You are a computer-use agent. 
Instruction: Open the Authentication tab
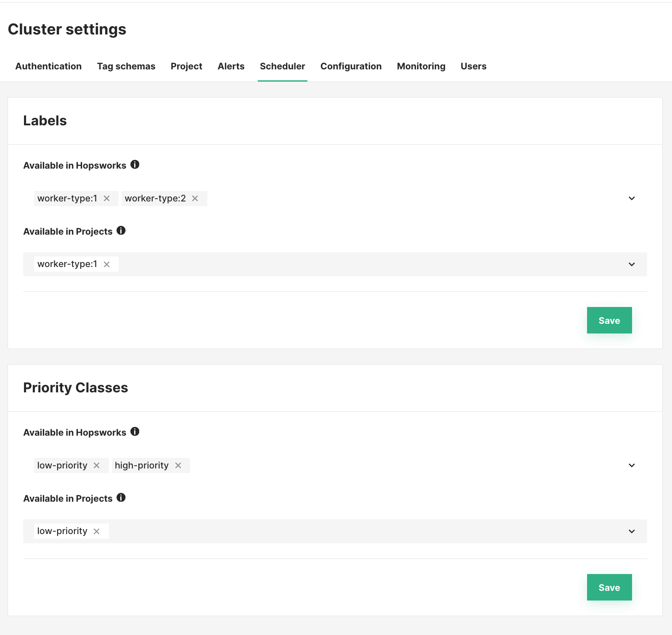(x=48, y=66)
